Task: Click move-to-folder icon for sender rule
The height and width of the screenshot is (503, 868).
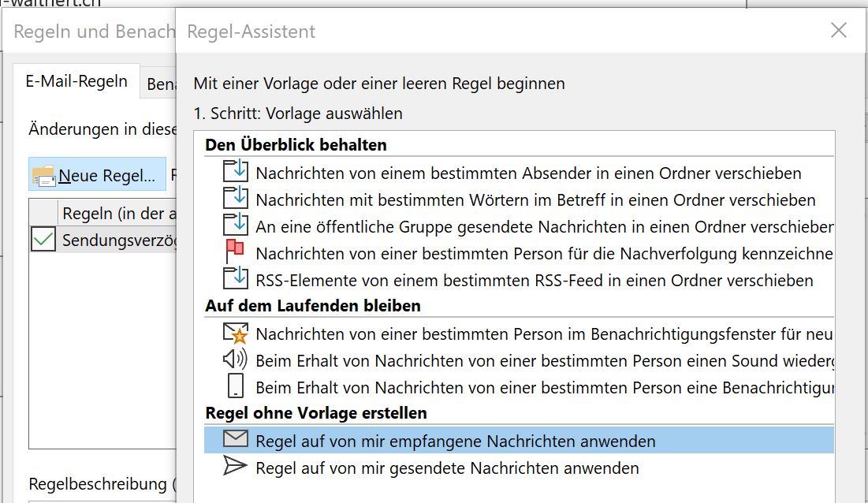Action: [x=235, y=172]
